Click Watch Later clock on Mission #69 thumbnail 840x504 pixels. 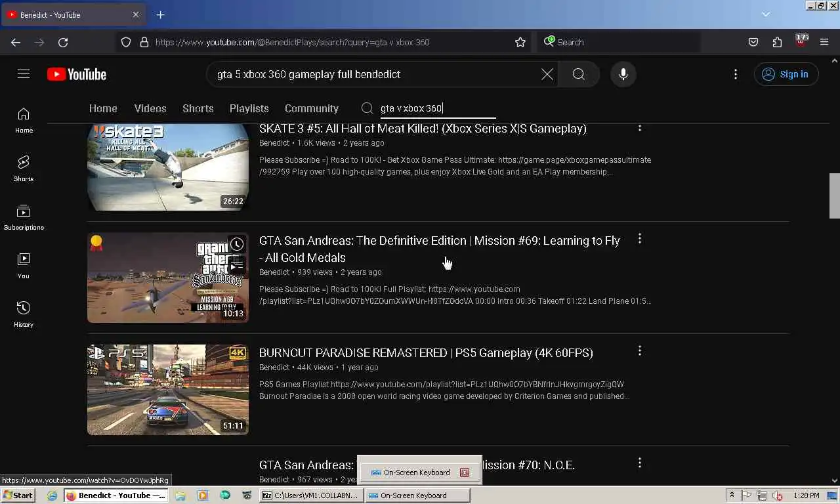pos(237,244)
